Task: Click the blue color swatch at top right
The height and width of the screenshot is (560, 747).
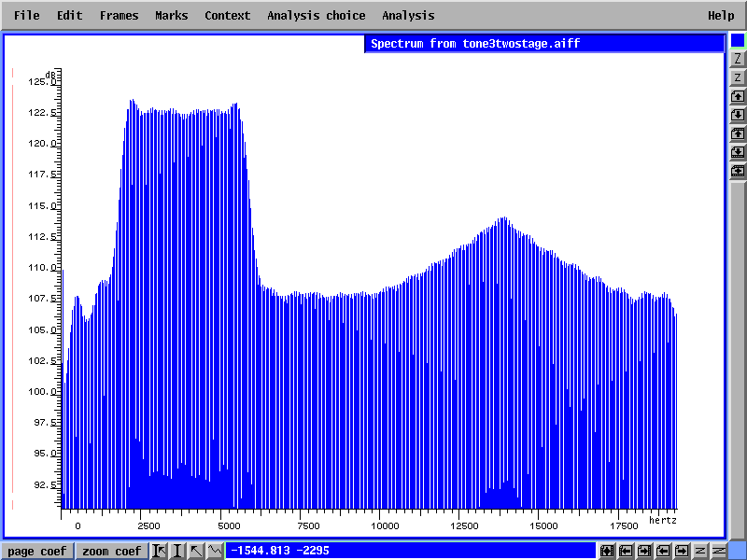Action: [738, 40]
